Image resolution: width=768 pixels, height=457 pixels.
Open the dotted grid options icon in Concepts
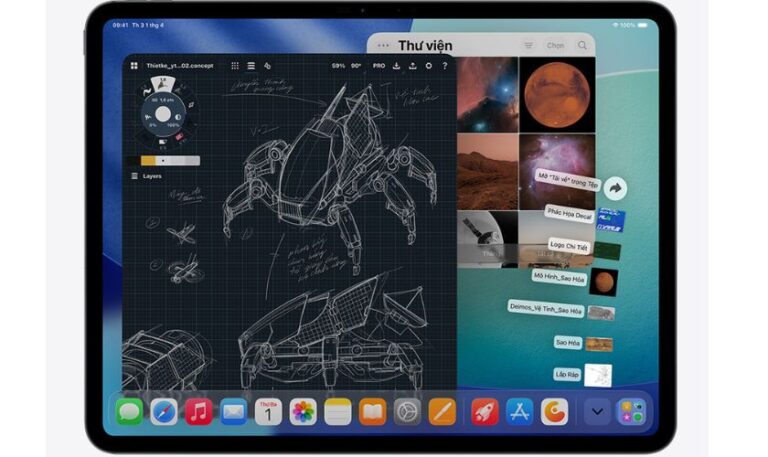235,66
